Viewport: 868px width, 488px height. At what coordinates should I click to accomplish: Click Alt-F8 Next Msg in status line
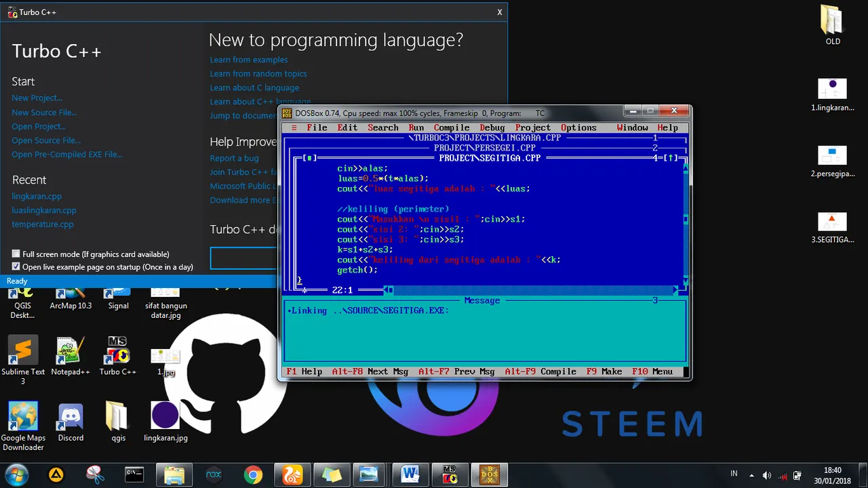point(370,371)
